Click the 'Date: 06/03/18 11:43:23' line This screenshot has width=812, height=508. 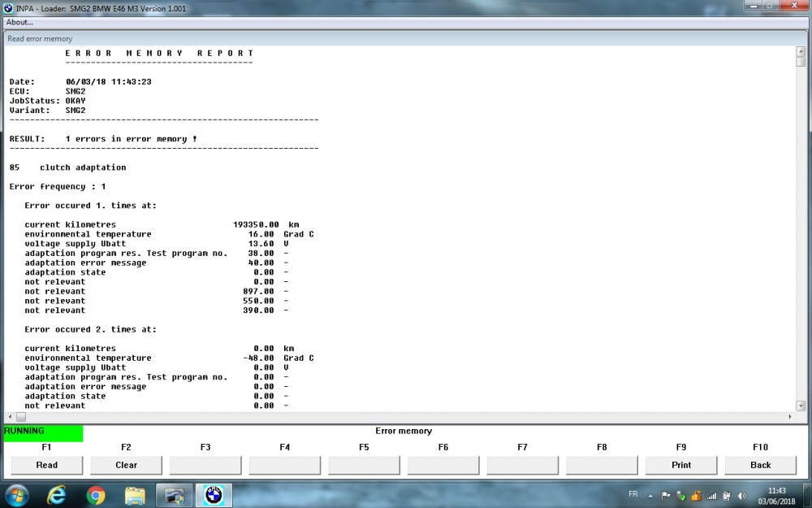[80, 81]
